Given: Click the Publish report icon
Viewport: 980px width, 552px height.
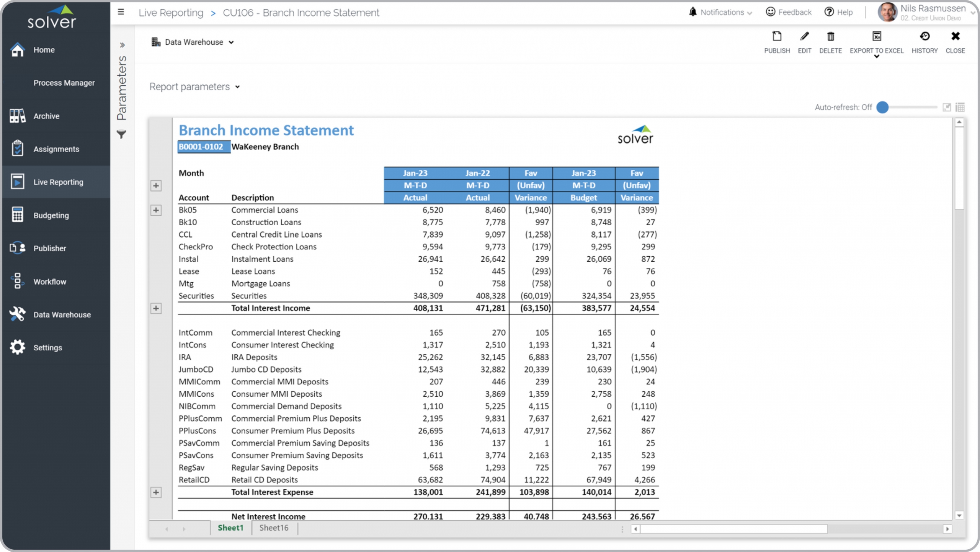Looking at the screenshot, I should (x=777, y=37).
